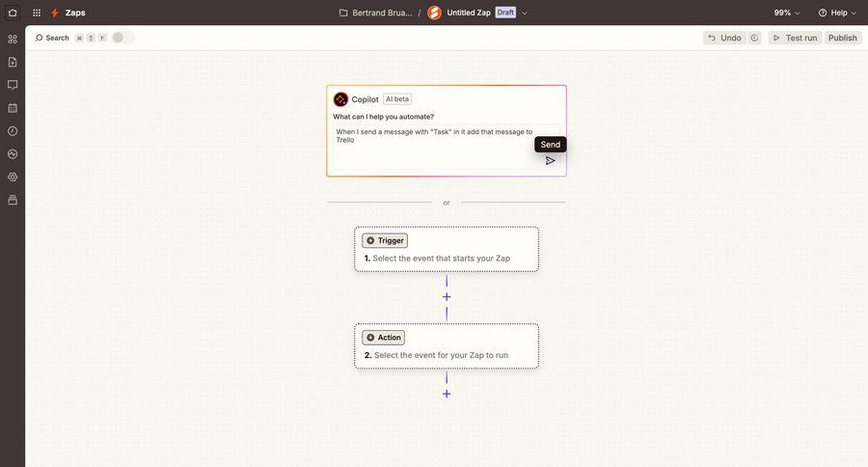Open version history clock next to Undo
Viewport: 868px width, 467px height.
(x=754, y=38)
